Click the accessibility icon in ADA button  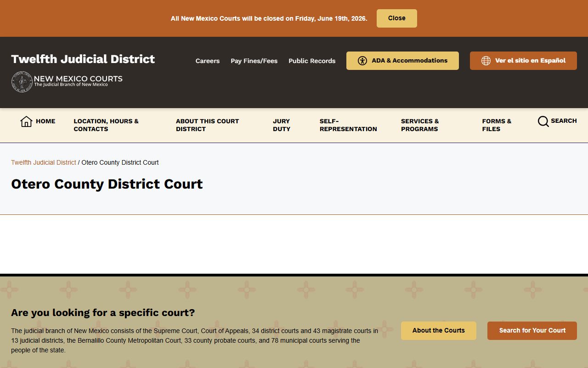click(362, 61)
